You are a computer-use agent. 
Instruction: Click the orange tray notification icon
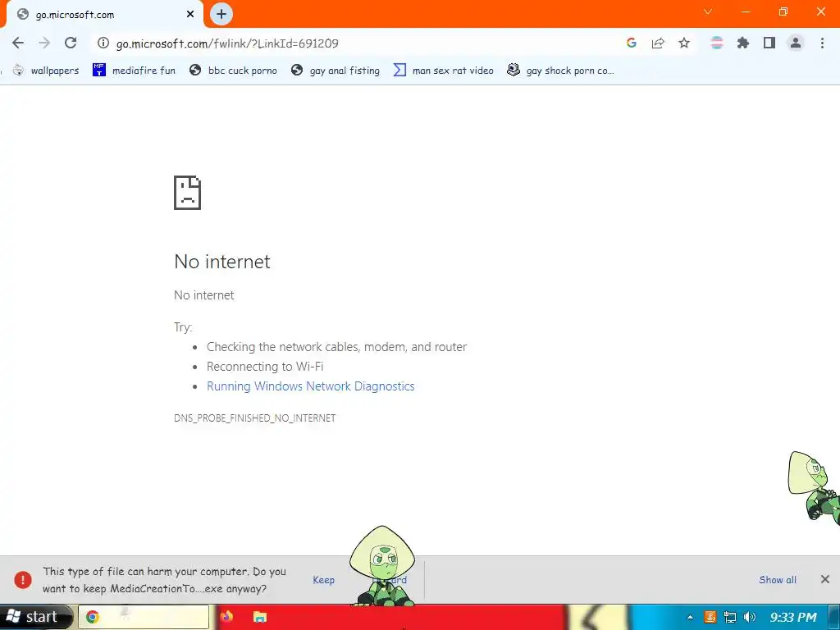[710, 617]
